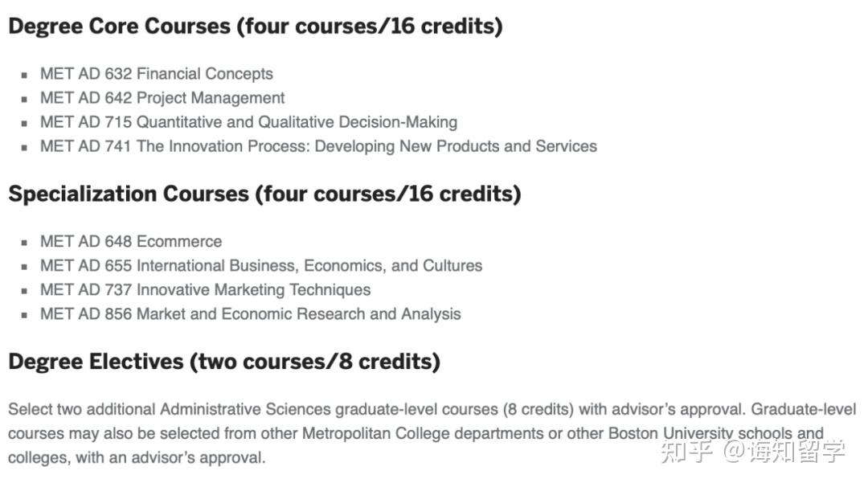This screenshot has height=487, width=868.
Task: Click the bullet beside Project Management
Action: [26, 99]
